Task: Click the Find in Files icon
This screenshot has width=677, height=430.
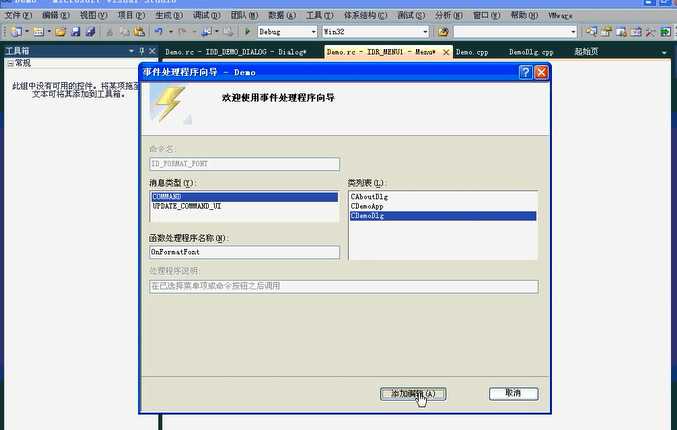Action: point(443,32)
